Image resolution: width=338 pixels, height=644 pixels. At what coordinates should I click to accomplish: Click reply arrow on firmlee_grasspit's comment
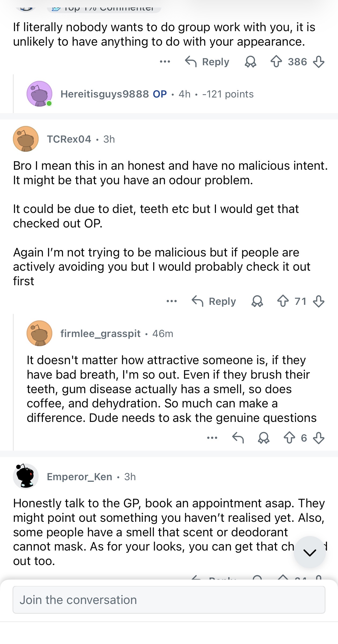(238, 438)
